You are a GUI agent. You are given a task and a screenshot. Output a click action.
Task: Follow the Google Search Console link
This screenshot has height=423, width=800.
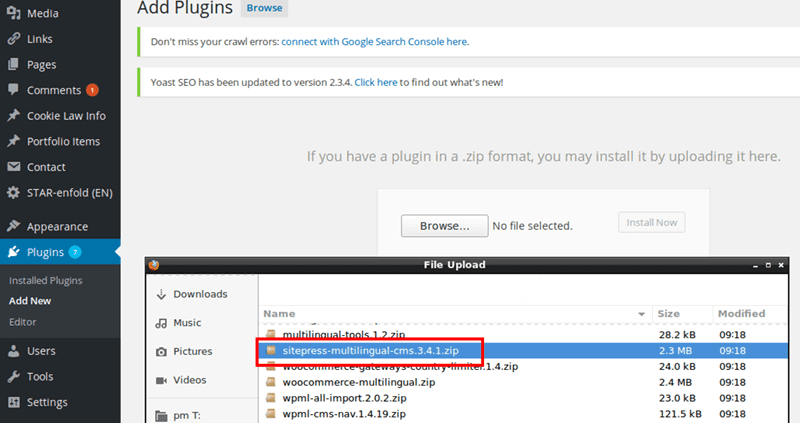coord(374,42)
